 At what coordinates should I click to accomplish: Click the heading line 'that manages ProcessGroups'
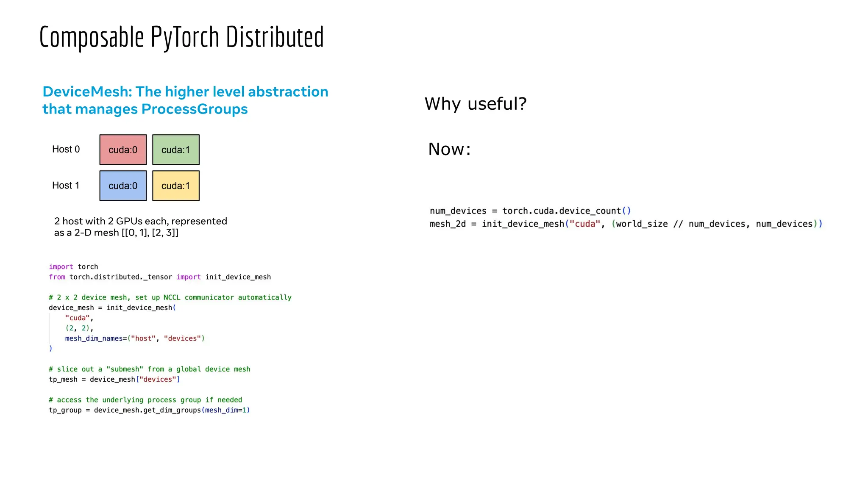145,109
